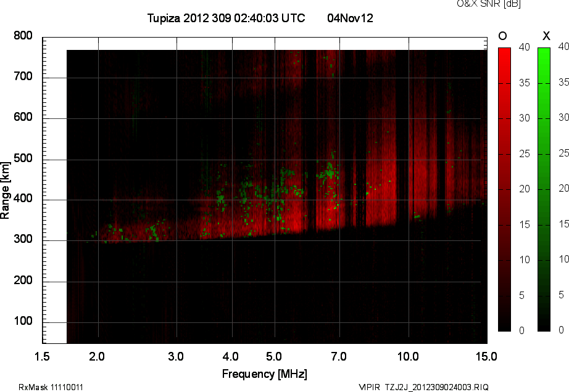Click the '5.0' frequency tick label
Image resolution: width=569 pixels, height=392 pixels.
(x=274, y=357)
